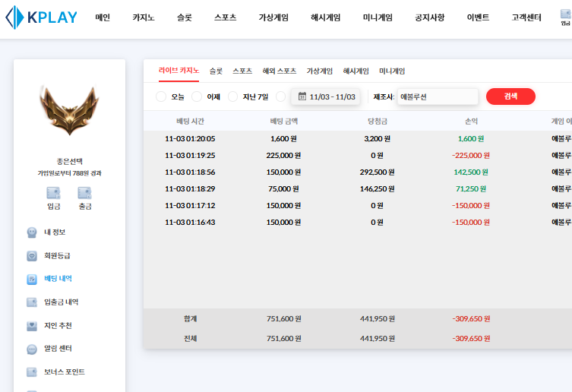Screen dimensions: 572x392
Task: Click the KPLAY logo
Action: (x=41, y=17)
